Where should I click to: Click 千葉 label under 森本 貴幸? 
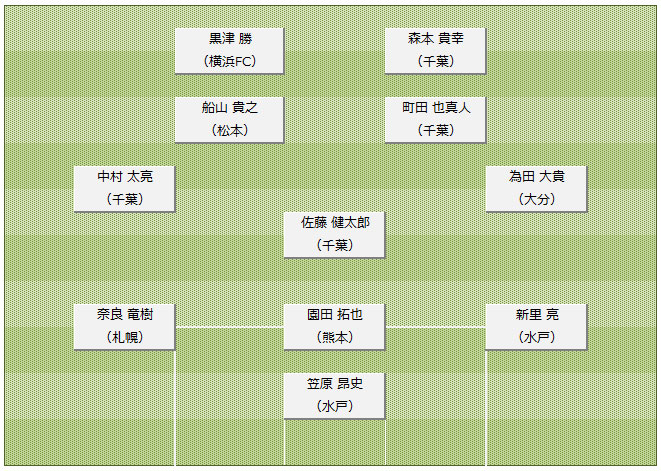point(435,61)
